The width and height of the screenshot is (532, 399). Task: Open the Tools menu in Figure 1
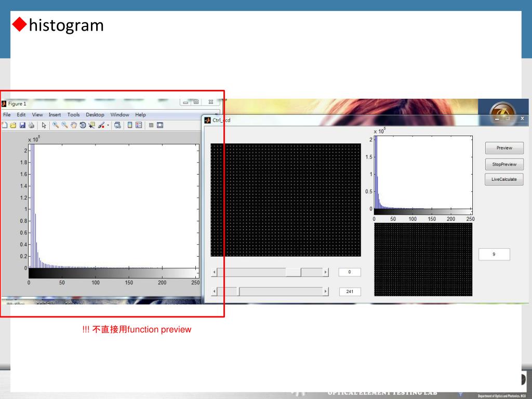[x=73, y=115]
